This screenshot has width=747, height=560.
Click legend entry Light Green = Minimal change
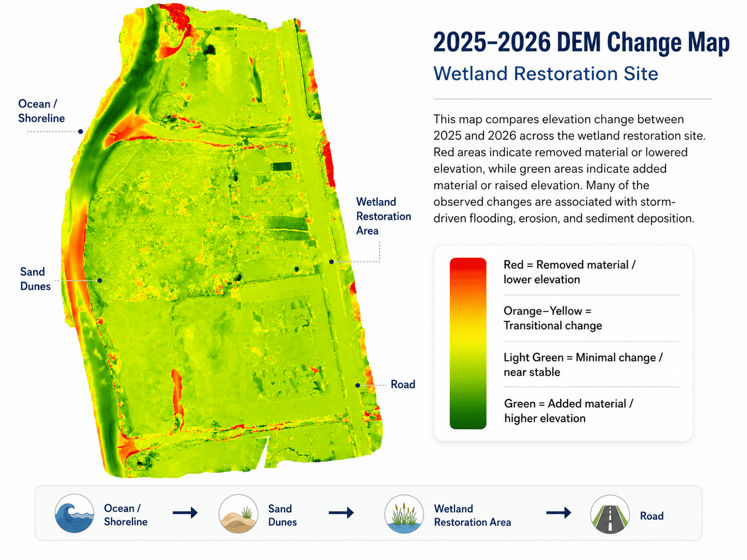pos(583,365)
